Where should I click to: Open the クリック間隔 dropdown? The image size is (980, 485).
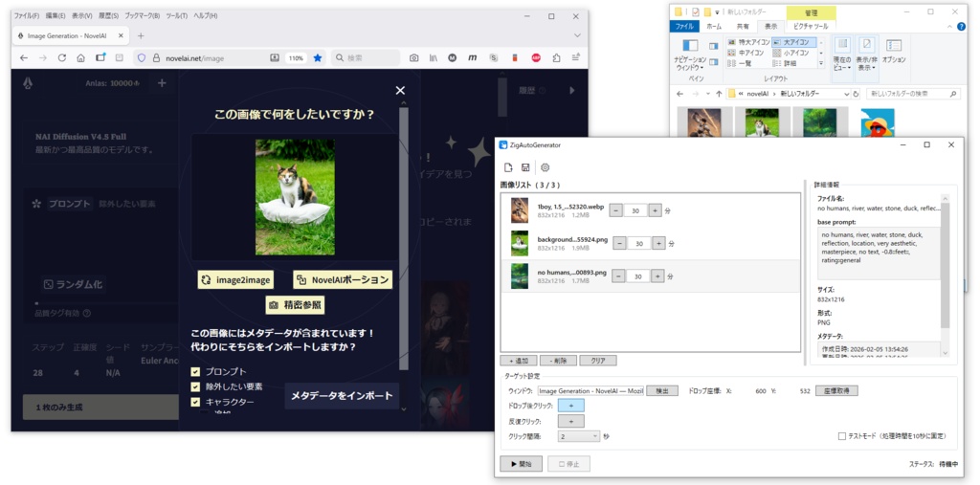[x=579, y=436]
